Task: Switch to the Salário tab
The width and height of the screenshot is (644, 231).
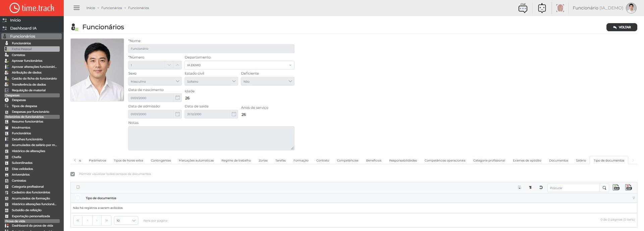Action: (581, 160)
